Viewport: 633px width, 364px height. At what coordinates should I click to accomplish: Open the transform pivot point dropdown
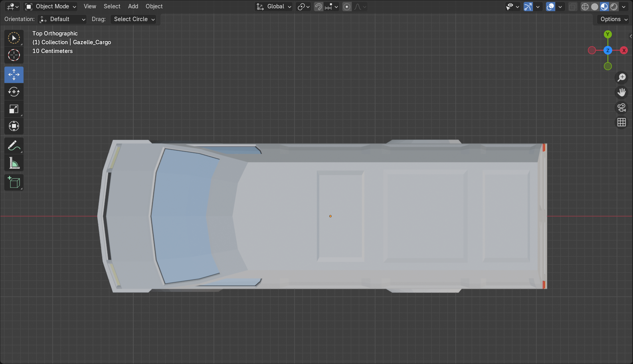(x=304, y=6)
